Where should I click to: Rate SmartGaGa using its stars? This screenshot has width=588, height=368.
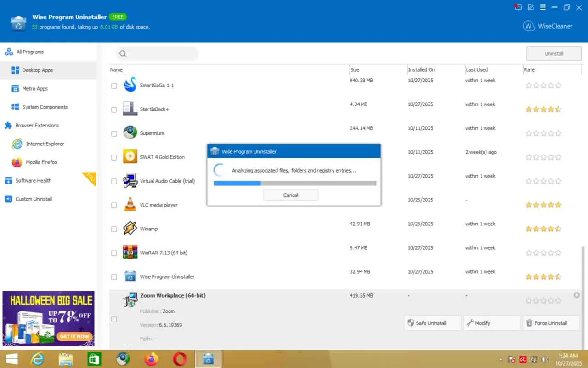click(543, 86)
